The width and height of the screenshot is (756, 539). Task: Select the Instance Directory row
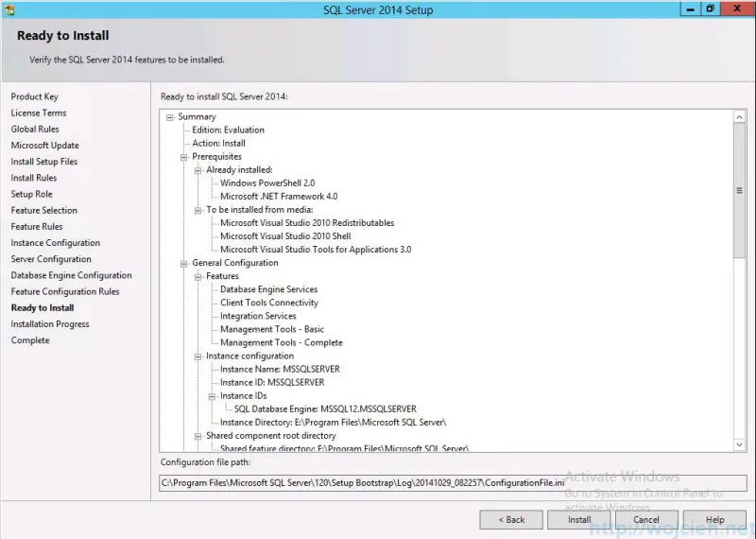point(334,423)
